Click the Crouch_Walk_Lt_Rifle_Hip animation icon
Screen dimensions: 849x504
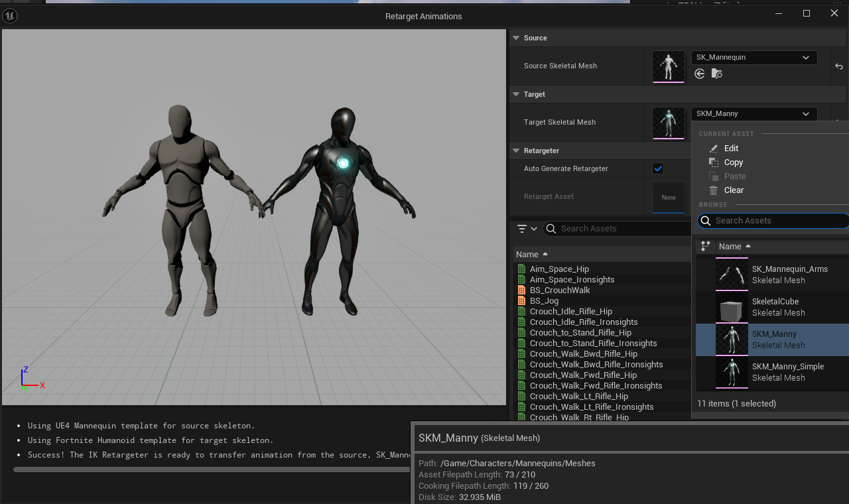click(x=521, y=396)
